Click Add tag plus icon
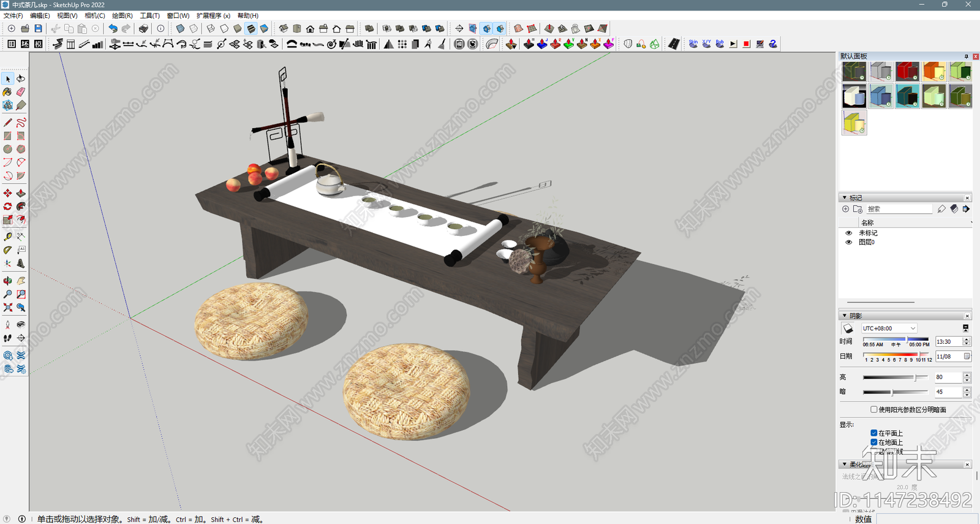 (x=846, y=209)
